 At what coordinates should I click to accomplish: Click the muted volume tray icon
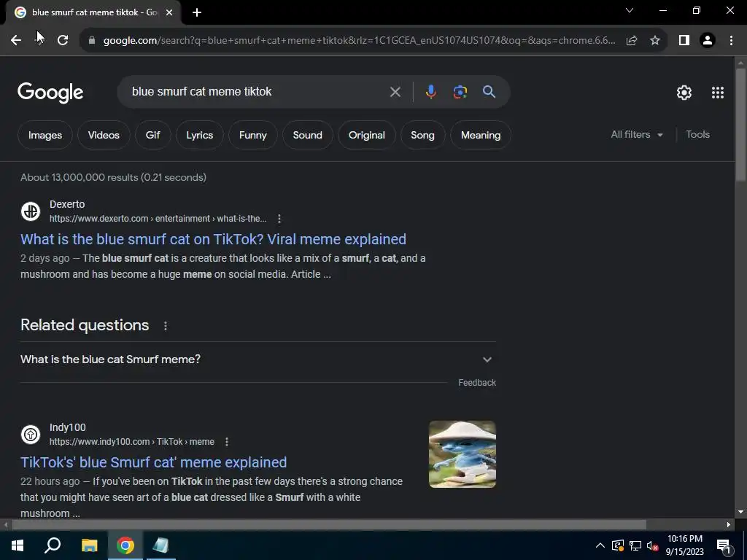[x=652, y=545]
